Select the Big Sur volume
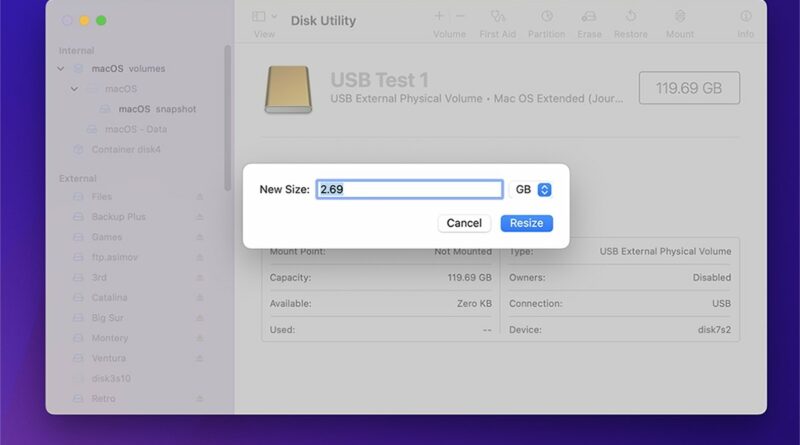The width and height of the screenshot is (800, 445). pyautogui.click(x=107, y=318)
